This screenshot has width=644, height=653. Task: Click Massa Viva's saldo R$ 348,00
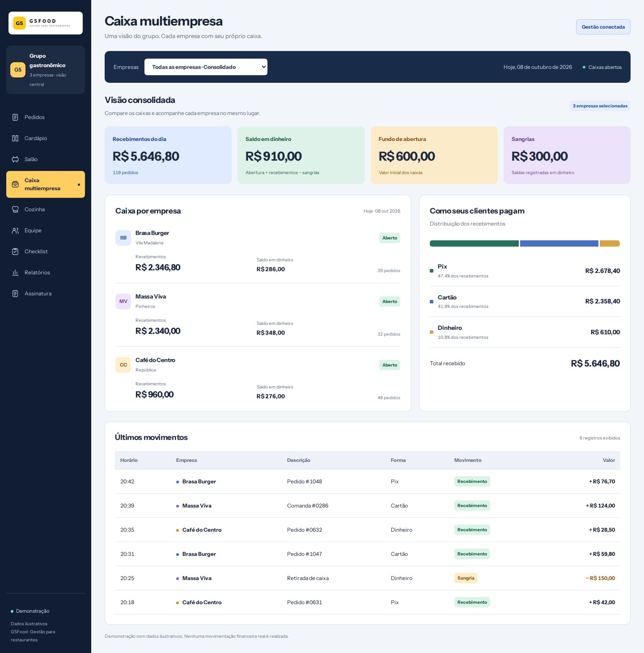click(271, 333)
